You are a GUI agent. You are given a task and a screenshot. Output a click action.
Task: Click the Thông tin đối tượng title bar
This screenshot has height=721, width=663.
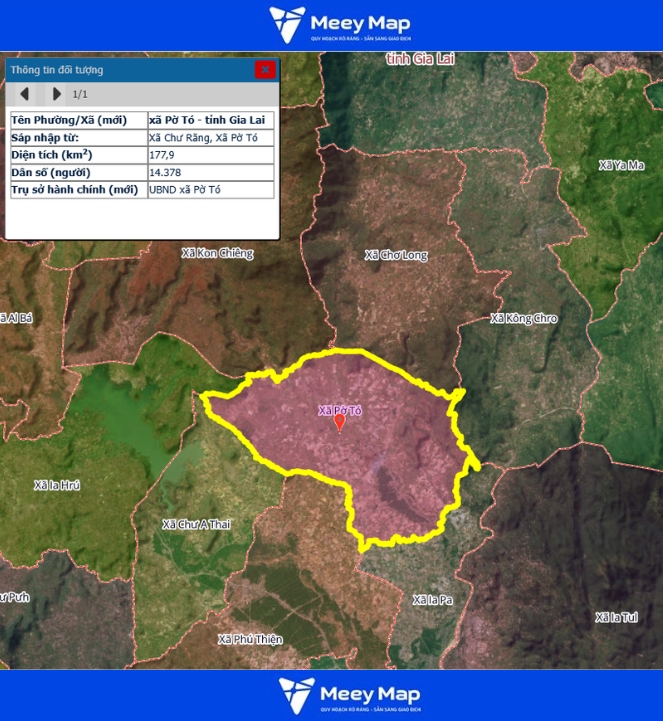pos(120,70)
